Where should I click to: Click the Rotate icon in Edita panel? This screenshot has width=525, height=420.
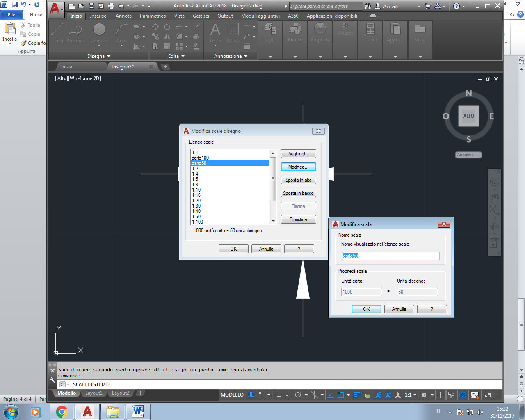pyautogui.click(x=167, y=27)
